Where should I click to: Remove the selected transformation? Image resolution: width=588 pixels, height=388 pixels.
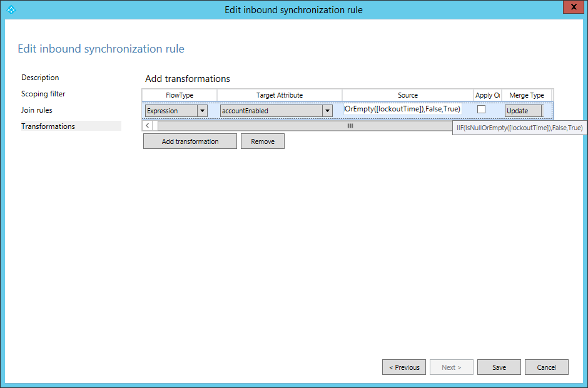point(263,141)
